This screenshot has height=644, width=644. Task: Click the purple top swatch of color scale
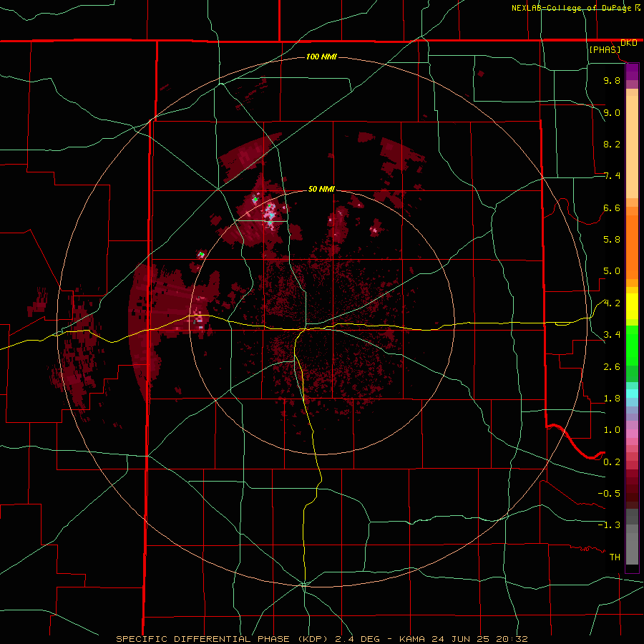pyautogui.click(x=632, y=72)
